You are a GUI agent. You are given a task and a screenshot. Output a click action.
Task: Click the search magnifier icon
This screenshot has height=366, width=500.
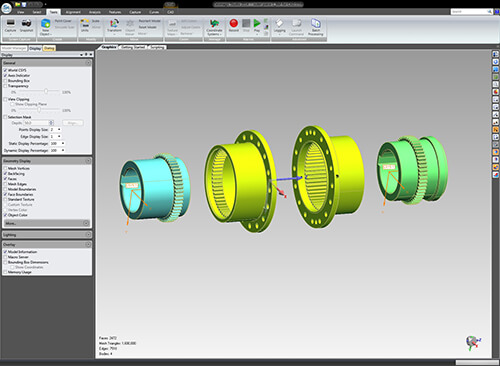tap(489, 12)
